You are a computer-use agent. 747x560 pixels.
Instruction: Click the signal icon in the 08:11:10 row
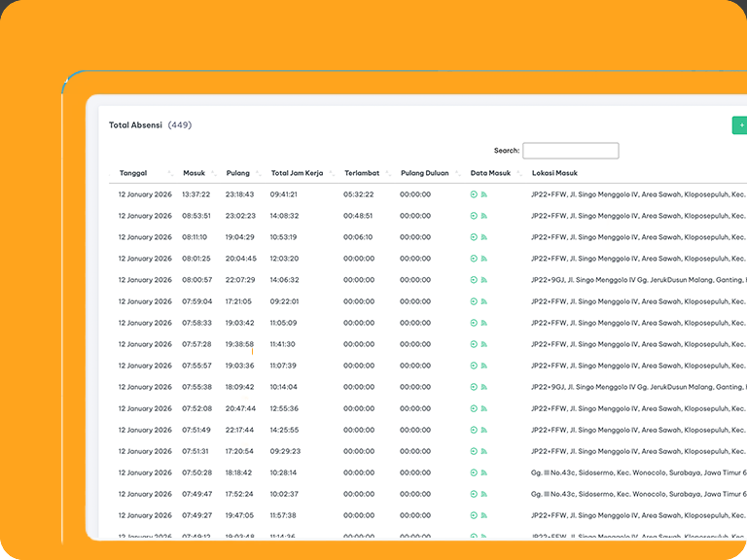(483, 237)
